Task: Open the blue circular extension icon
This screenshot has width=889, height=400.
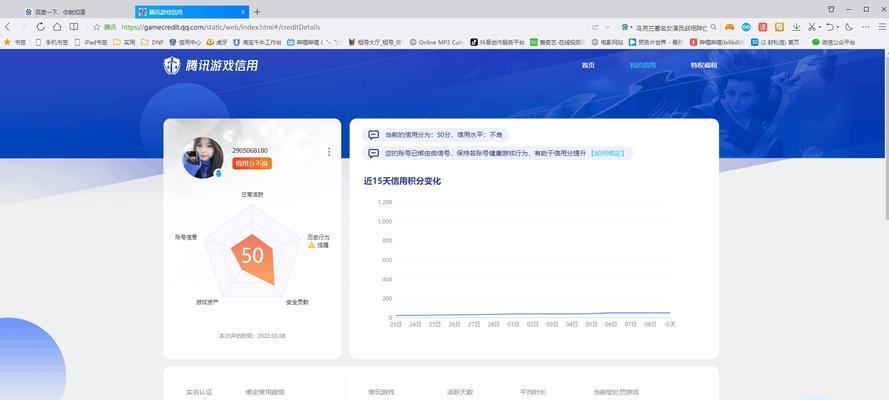Action: pos(747,27)
